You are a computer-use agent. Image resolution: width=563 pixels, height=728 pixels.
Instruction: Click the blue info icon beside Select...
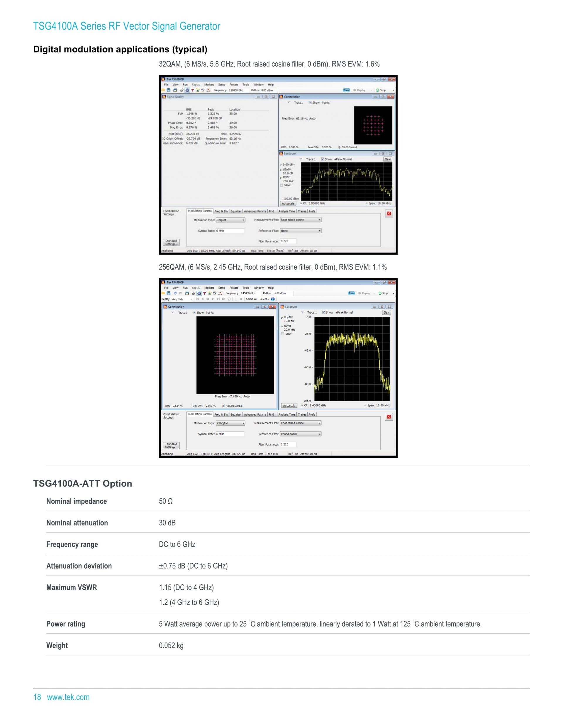(x=273, y=299)
